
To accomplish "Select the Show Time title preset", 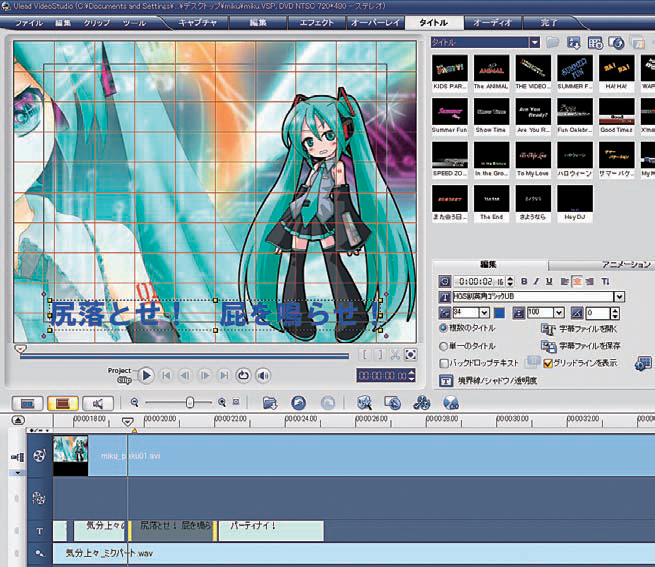I will click(x=491, y=112).
